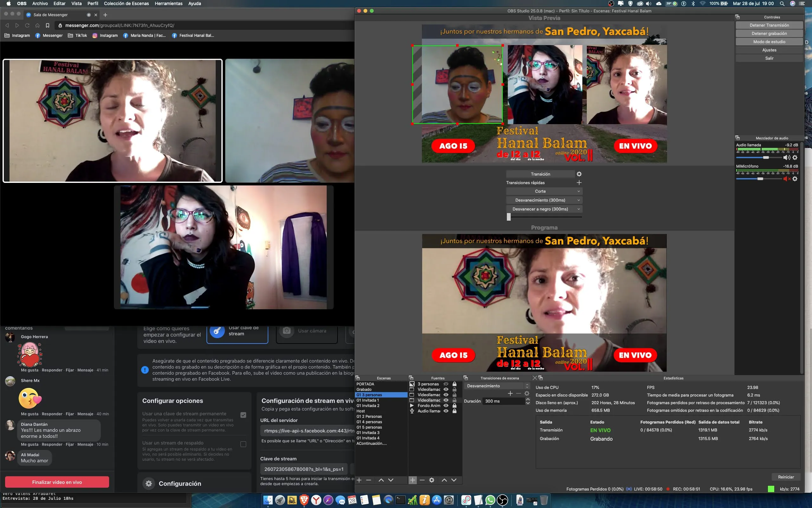Click Detener grabación button
The image size is (812, 508).
tap(769, 34)
